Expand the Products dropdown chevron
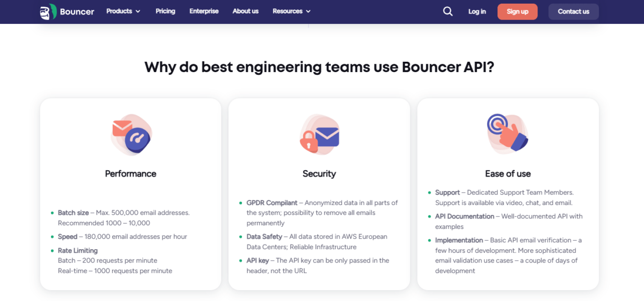The width and height of the screenshot is (644, 301). 138,11
